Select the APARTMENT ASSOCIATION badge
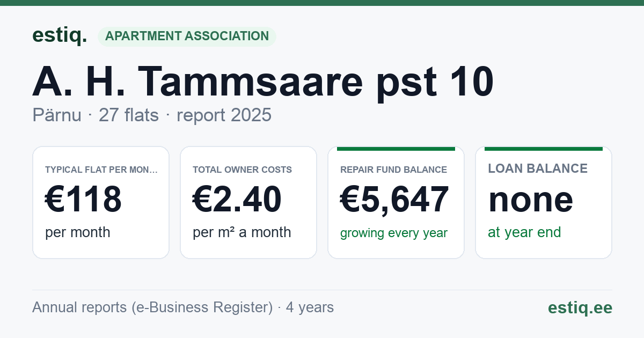Image resolution: width=644 pixels, height=338 pixels. 187,36
